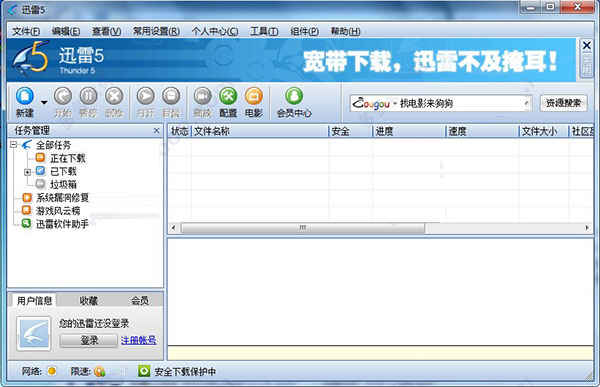Click the 新建 new task icon
This screenshot has height=387, width=600.
pos(25,96)
